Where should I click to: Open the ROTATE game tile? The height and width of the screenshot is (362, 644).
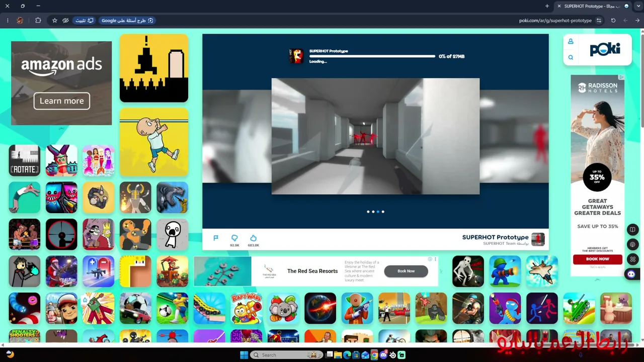pyautogui.click(x=24, y=160)
